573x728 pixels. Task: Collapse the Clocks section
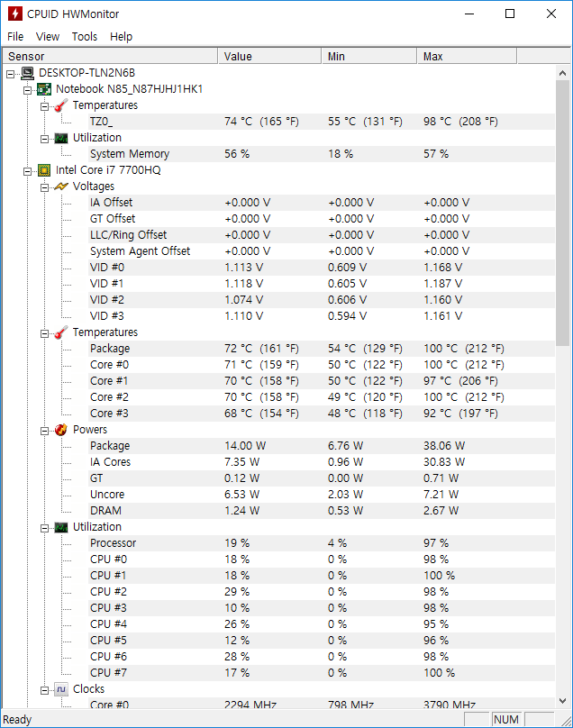pos(44,690)
